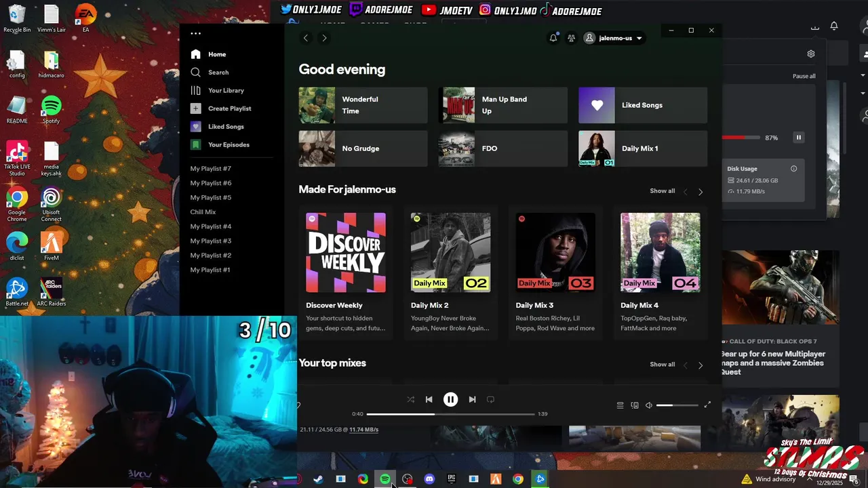Open the Liked Songs shortcut card

pyautogui.click(x=642, y=105)
